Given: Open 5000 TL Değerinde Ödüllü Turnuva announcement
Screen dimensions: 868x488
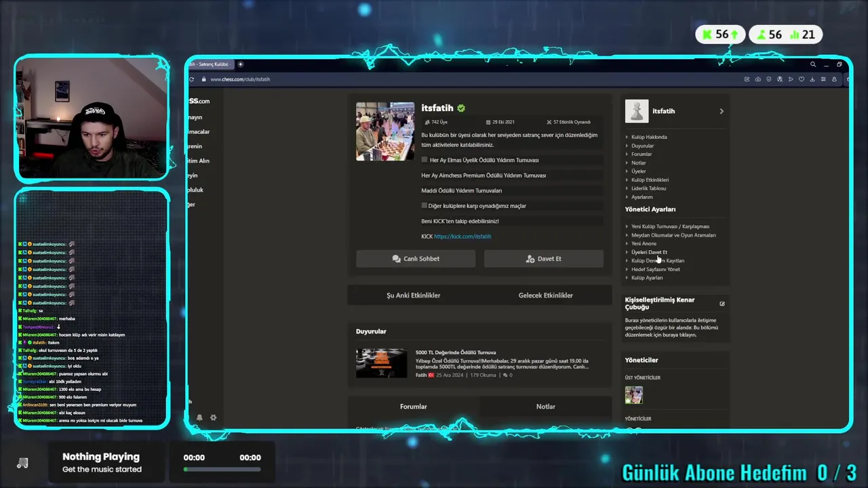Looking at the screenshot, I should [x=456, y=352].
